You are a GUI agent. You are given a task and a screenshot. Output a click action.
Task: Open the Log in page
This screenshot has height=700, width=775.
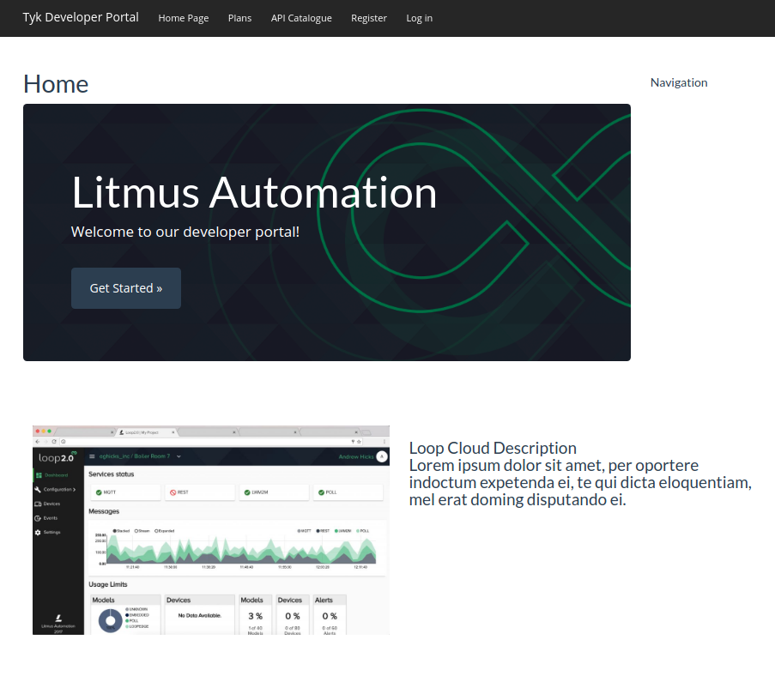tap(420, 18)
